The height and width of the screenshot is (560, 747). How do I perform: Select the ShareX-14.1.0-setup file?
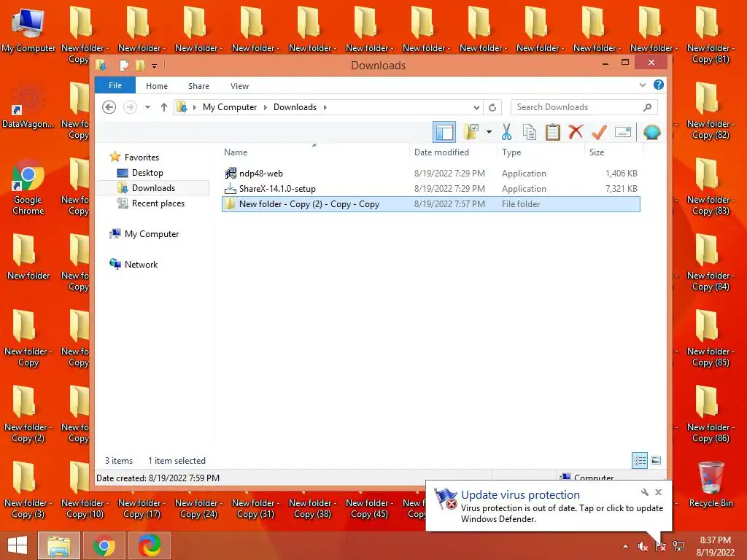430,189
